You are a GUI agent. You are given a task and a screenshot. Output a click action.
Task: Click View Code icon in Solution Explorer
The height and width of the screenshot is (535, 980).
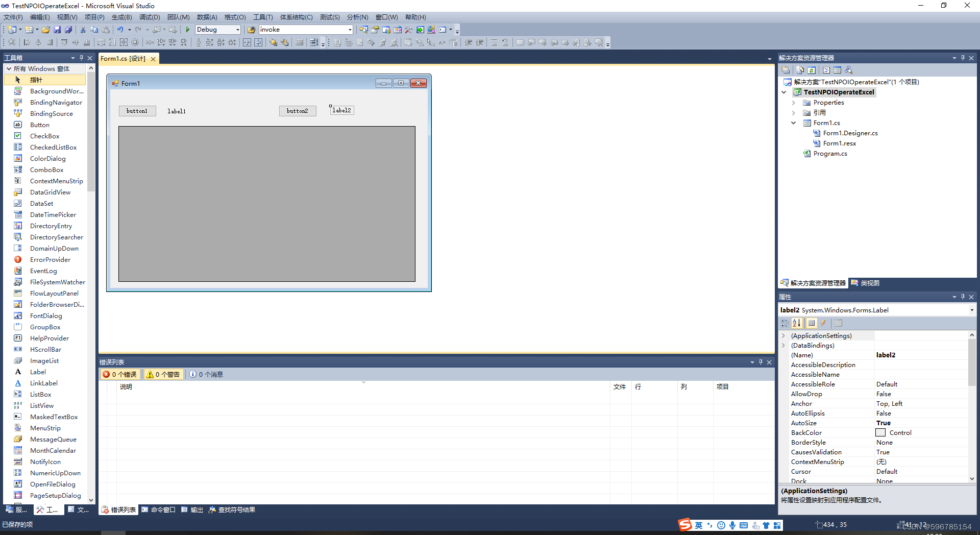(x=826, y=70)
